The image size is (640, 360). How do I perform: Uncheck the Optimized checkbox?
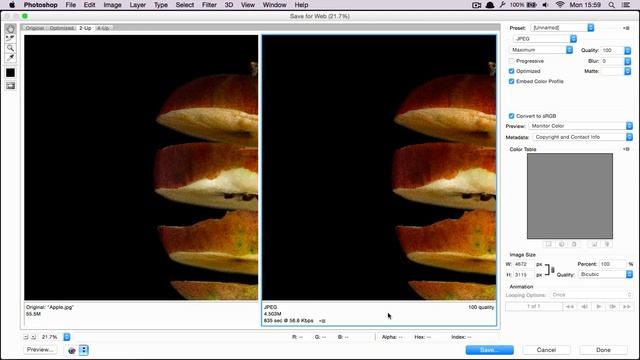[511, 71]
